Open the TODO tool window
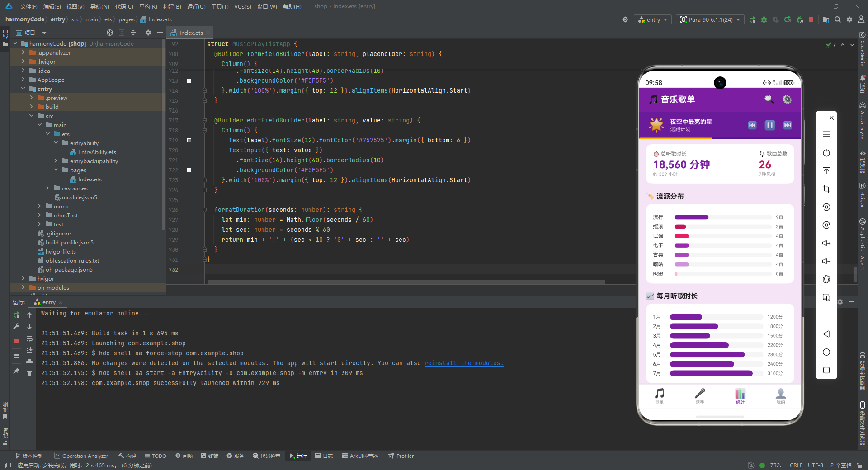Screen dimensions: 868x470 click(x=155, y=456)
